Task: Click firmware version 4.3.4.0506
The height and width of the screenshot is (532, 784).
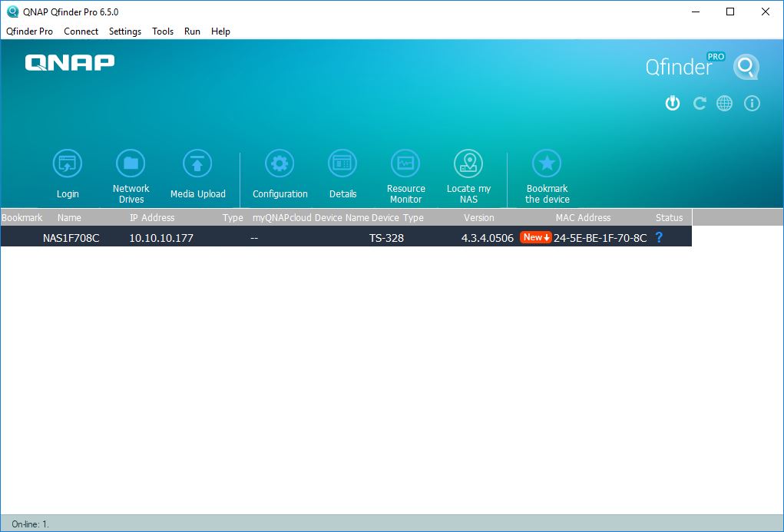Action: (x=488, y=238)
